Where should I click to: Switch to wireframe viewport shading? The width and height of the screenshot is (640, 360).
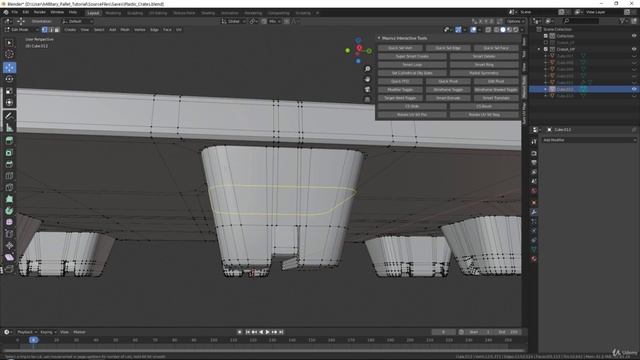[497, 30]
